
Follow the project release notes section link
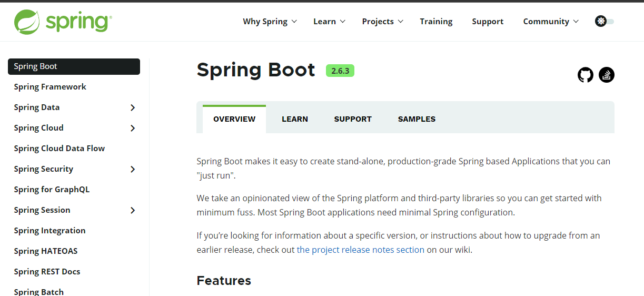coord(361,250)
